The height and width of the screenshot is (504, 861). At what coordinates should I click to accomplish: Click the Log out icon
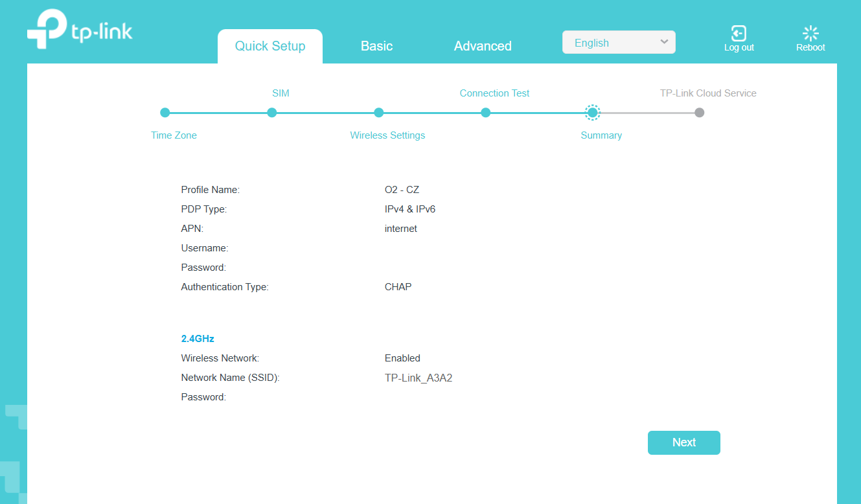739,34
